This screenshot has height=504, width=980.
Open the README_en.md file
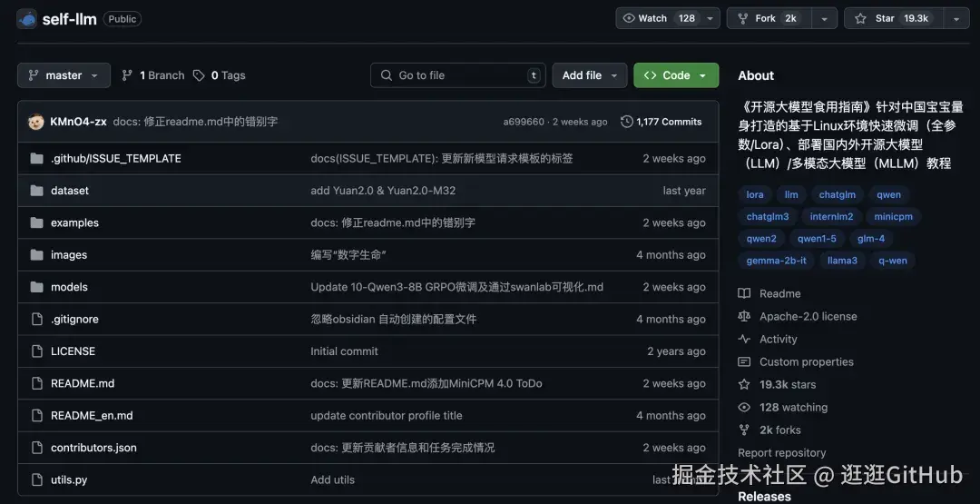tap(92, 416)
